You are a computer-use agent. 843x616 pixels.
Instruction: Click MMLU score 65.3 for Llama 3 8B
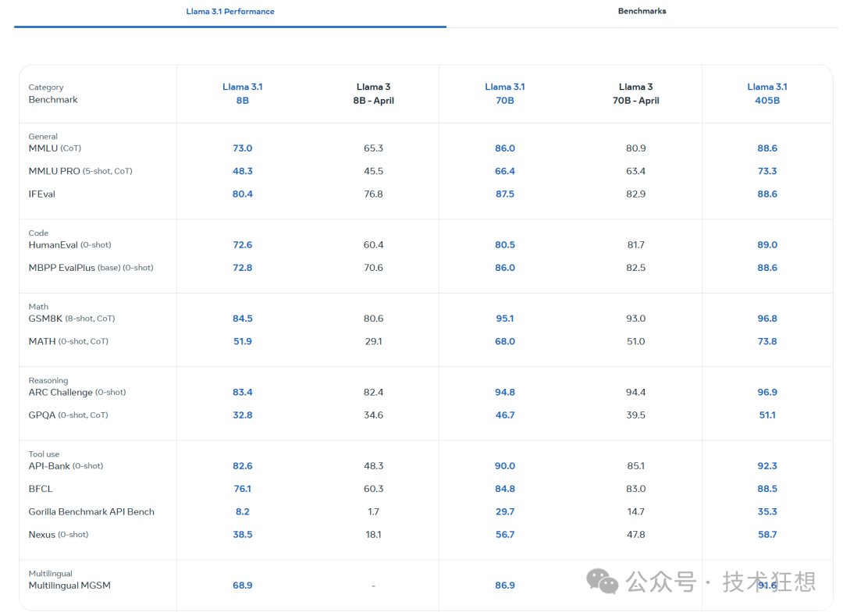[374, 148]
